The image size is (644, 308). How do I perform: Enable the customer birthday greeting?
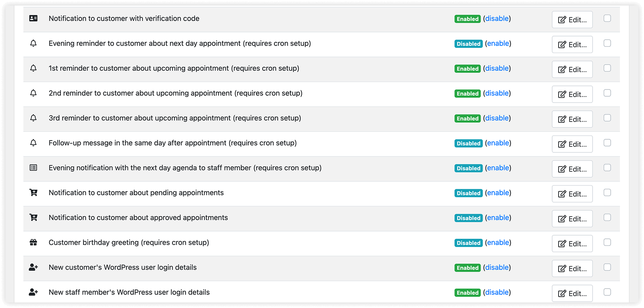pos(498,243)
